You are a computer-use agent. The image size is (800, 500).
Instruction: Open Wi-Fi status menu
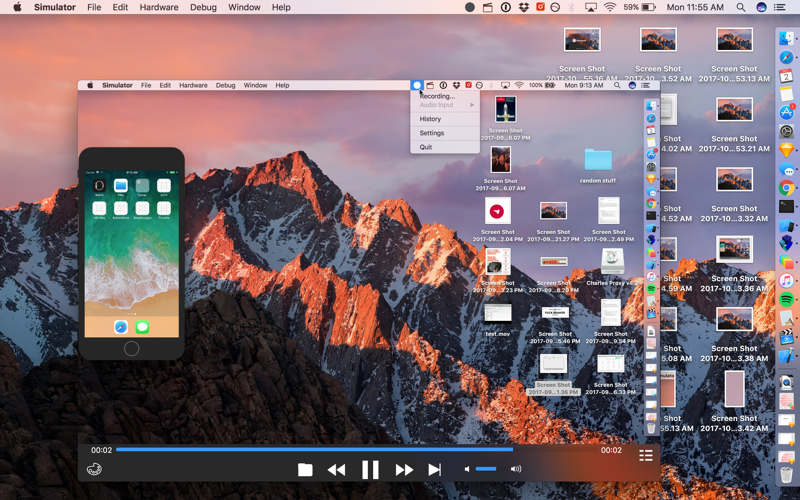[610, 7]
